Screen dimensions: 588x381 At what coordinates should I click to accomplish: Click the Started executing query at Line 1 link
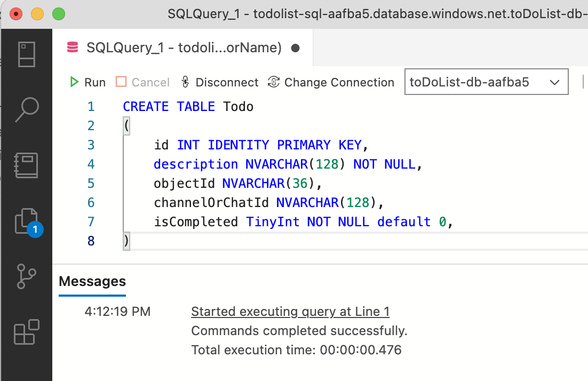[290, 312]
